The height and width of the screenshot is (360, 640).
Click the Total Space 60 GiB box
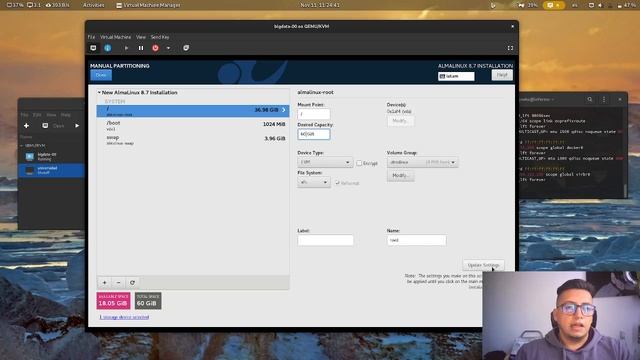[148, 301]
